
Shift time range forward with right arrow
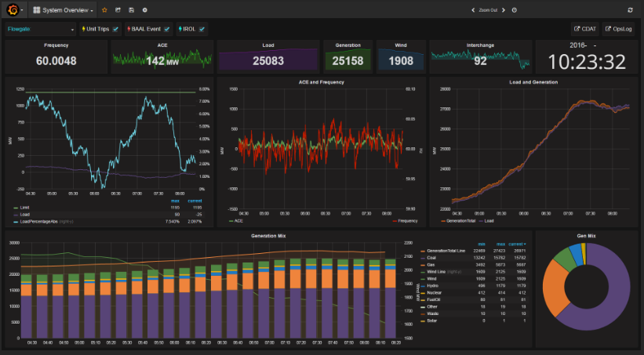504,10
